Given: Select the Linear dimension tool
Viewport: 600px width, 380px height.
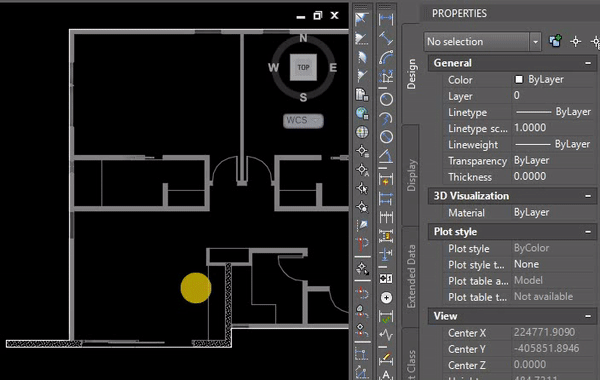Looking at the screenshot, I should coord(386,19).
